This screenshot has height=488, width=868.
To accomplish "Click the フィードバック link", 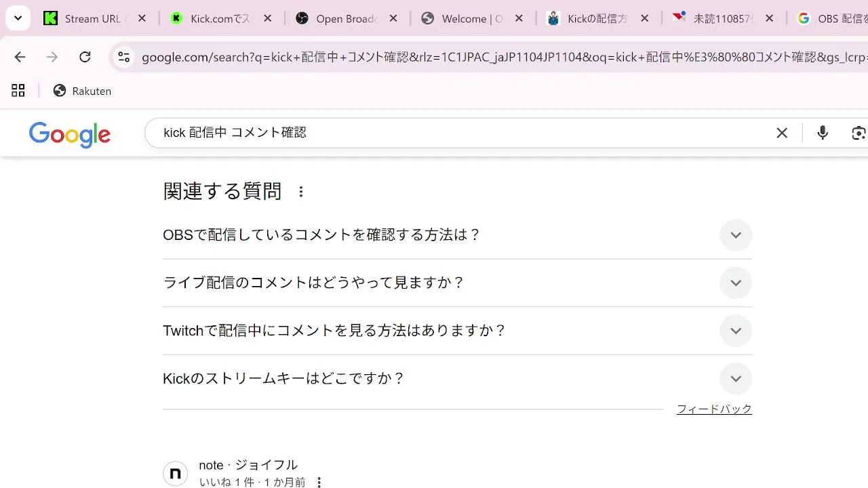I will coord(714,409).
